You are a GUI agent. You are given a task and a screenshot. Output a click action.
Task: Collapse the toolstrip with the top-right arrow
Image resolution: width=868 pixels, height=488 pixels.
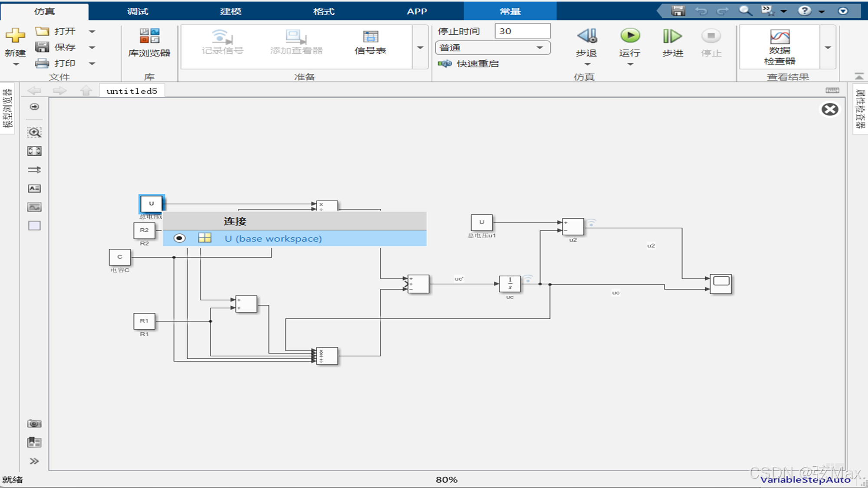point(859,76)
